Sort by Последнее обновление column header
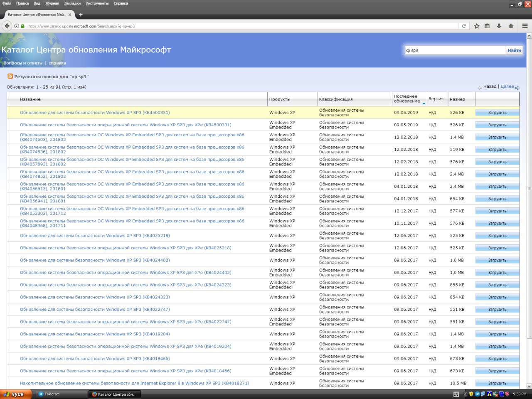The height and width of the screenshot is (399, 532). point(409,99)
